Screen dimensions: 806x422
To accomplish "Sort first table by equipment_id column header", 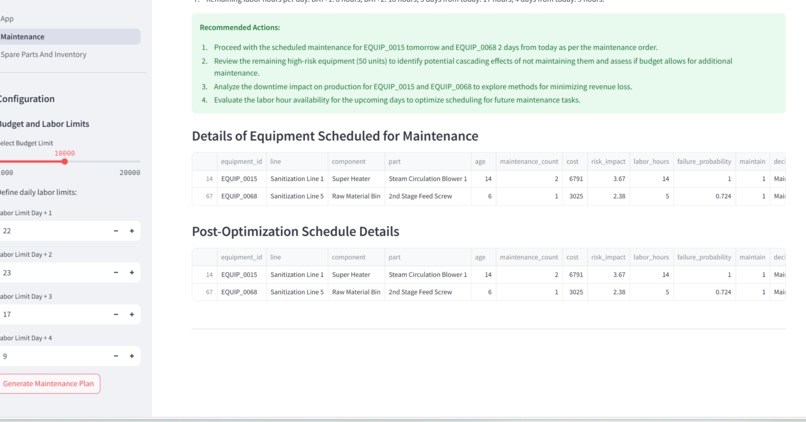I will [242, 161].
